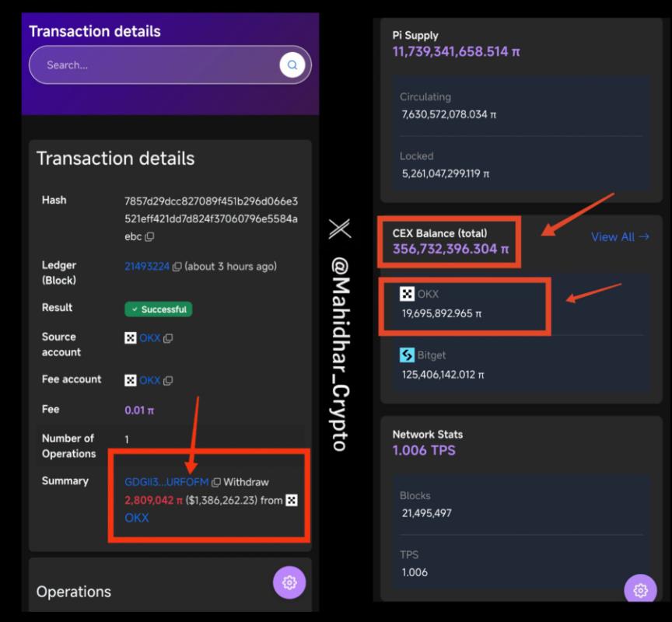Click the OKX balance 19,695,892.965 π

pos(442,313)
